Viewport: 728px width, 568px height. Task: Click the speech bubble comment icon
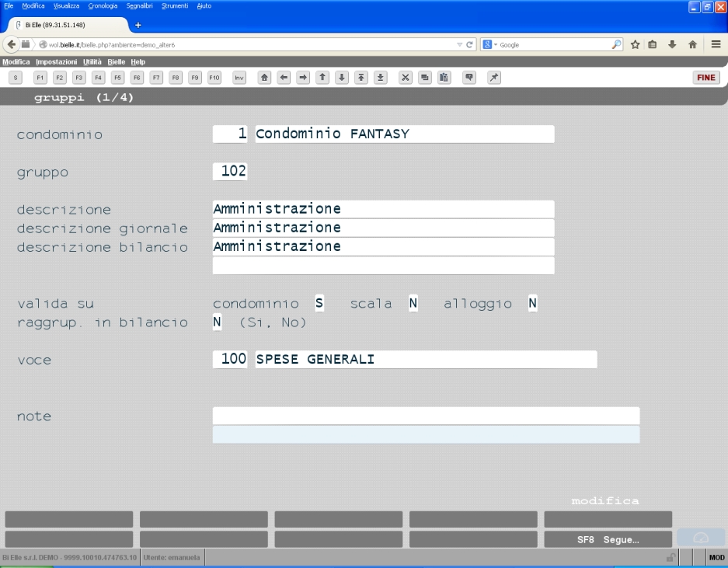coord(469,78)
